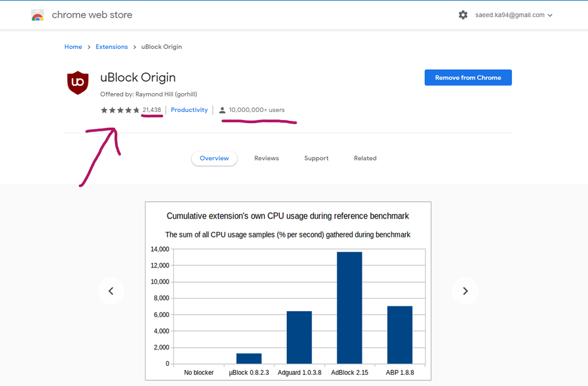Click the uBlock Origin heading title
The image size is (588, 386).
tap(138, 77)
